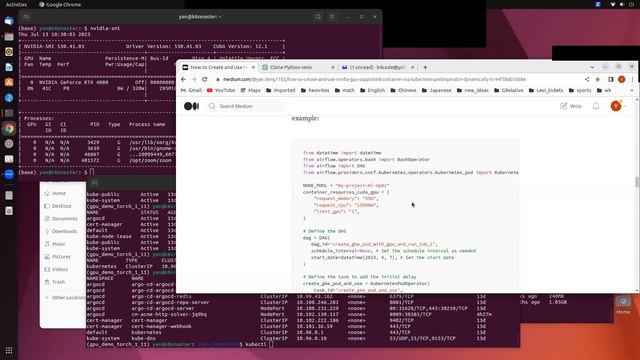
Task: Click the Chrome page vertical scrollbar thumb
Action: click(636, 182)
